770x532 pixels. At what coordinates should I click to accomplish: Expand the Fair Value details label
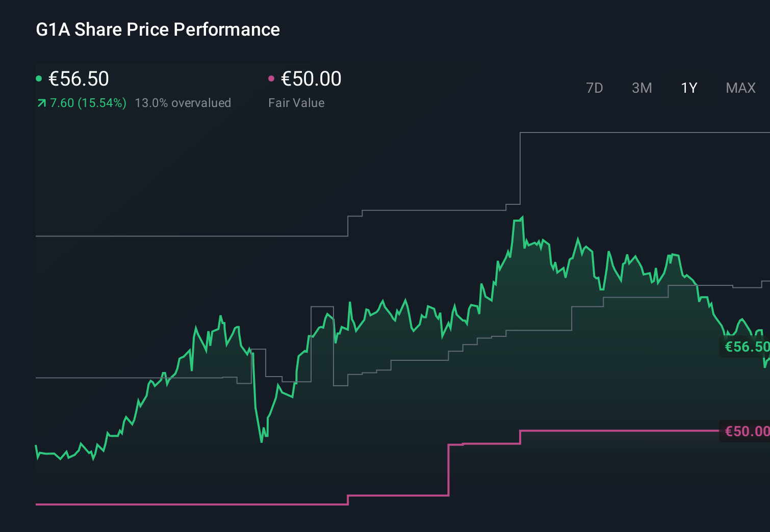(296, 102)
